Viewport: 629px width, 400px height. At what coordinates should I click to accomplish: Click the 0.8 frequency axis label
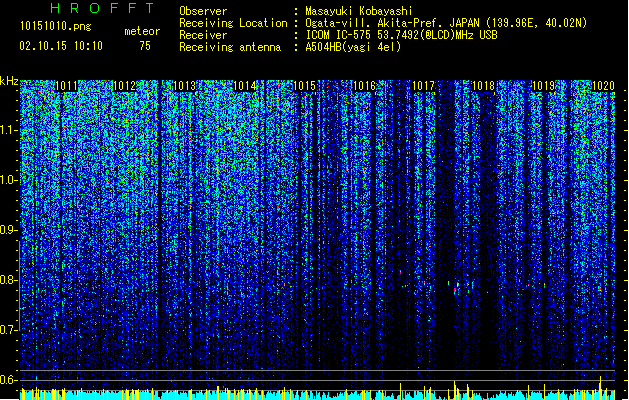pyautogui.click(x=9, y=280)
